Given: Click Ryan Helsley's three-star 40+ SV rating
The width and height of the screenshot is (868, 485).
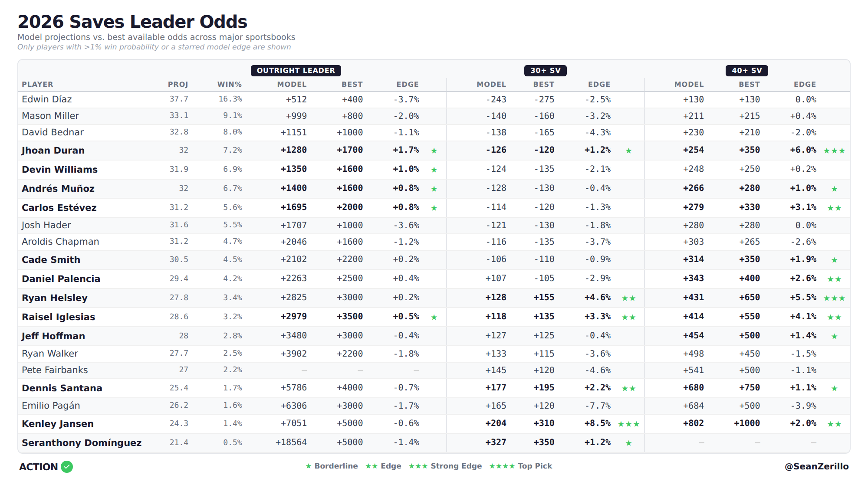Looking at the screenshot, I should [x=834, y=298].
